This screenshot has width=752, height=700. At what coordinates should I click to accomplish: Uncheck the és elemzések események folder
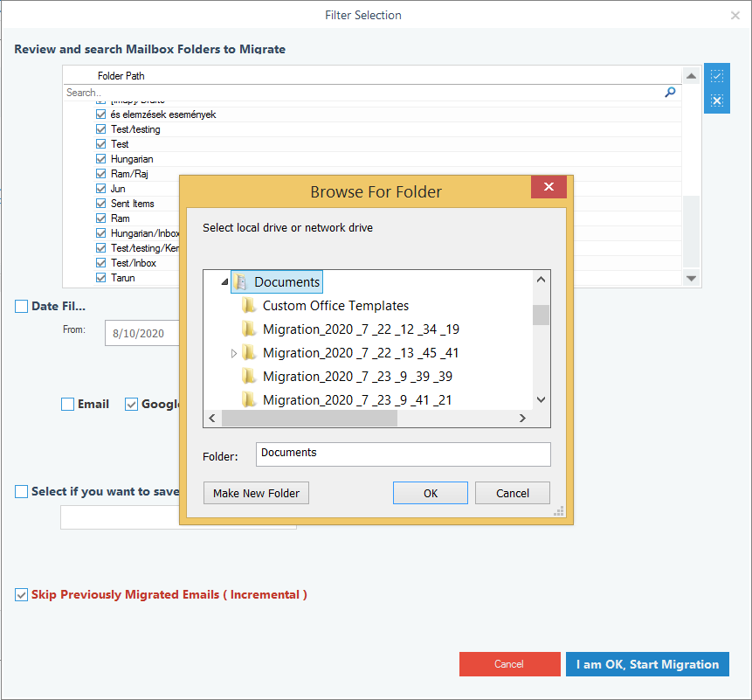point(100,114)
